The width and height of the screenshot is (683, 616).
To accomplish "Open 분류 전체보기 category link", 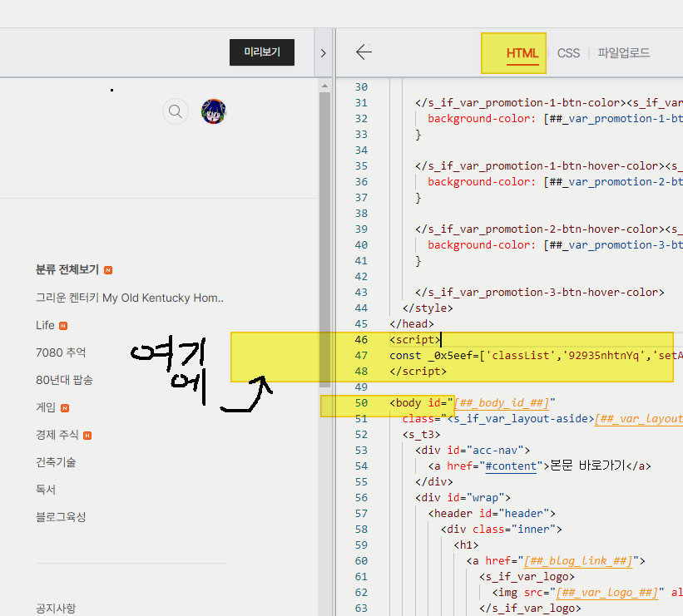I will click(x=67, y=270).
